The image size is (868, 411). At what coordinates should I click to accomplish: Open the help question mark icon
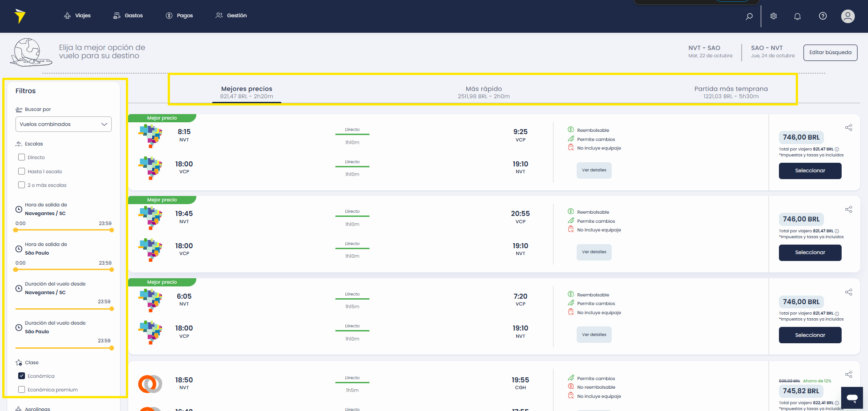(x=823, y=16)
